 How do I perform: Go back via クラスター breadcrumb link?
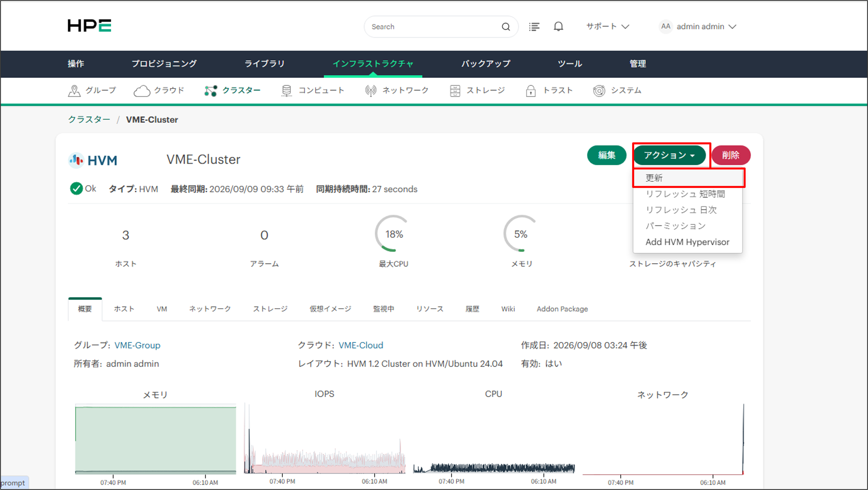89,119
